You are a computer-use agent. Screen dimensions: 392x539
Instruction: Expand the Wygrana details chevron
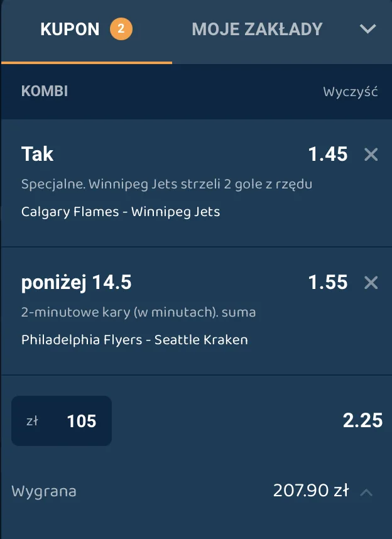(x=366, y=492)
